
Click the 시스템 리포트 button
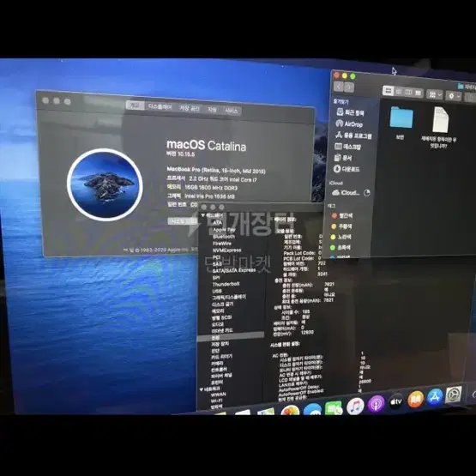pos(183,221)
